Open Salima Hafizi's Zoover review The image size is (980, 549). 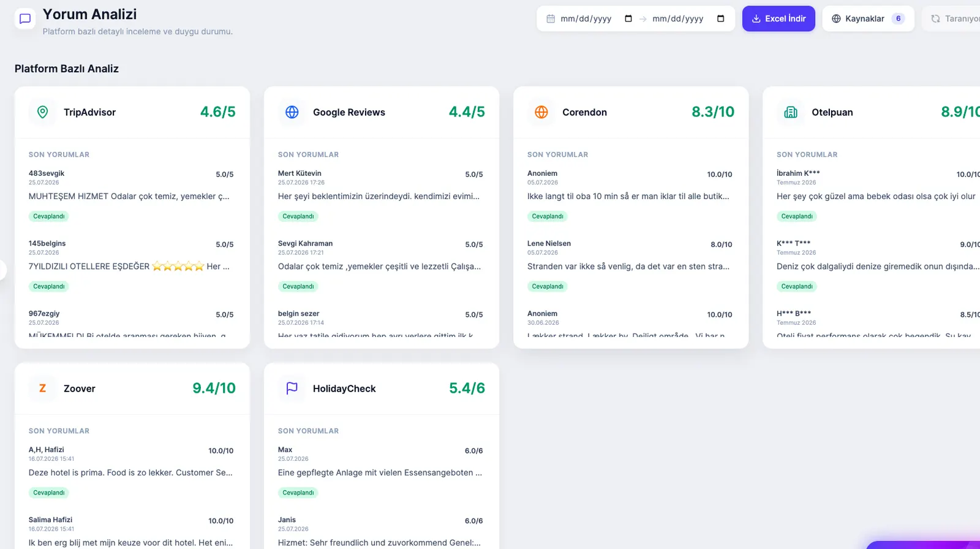pyautogui.click(x=131, y=532)
